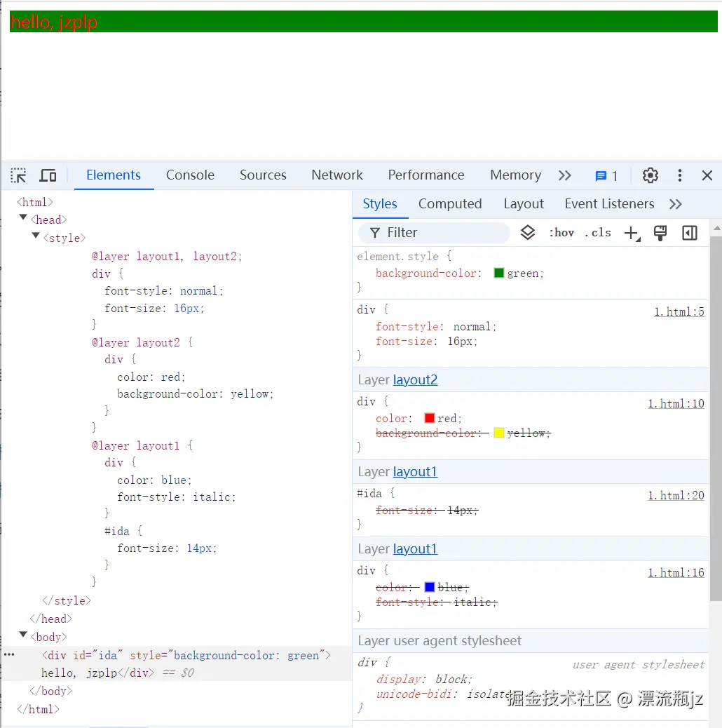Close the DevTools panel
The width and height of the screenshot is (722, 728).
707,175
